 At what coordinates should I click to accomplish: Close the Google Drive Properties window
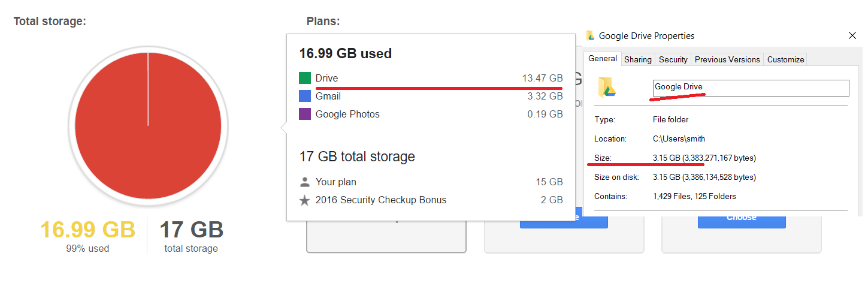point(852,35)
